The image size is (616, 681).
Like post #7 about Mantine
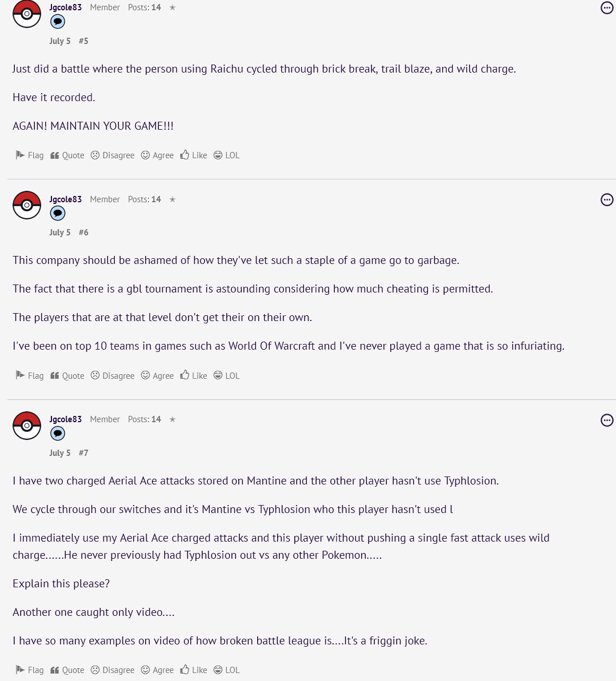click(194, 670)
